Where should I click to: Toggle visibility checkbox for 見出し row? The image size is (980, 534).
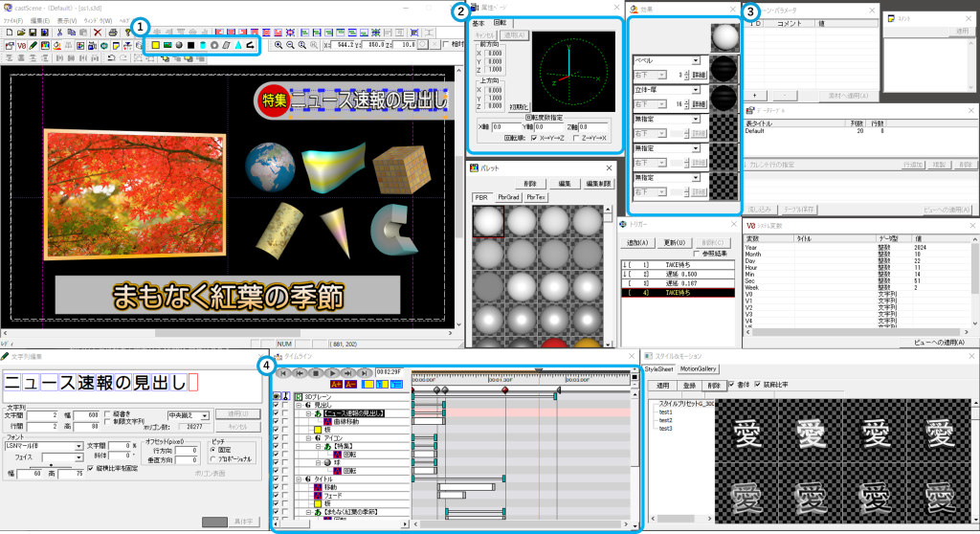276,405
